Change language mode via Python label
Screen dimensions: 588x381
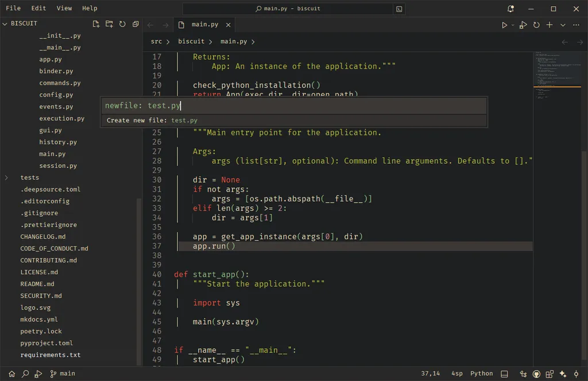coord(482,374)
